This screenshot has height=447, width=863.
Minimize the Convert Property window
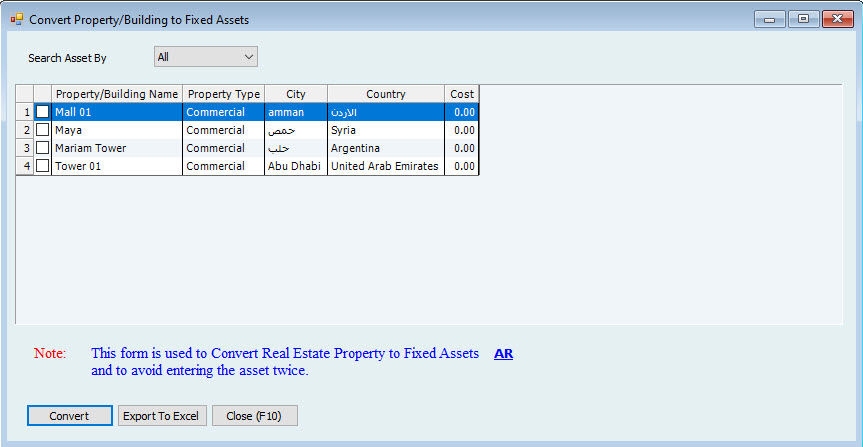(770, 18)
